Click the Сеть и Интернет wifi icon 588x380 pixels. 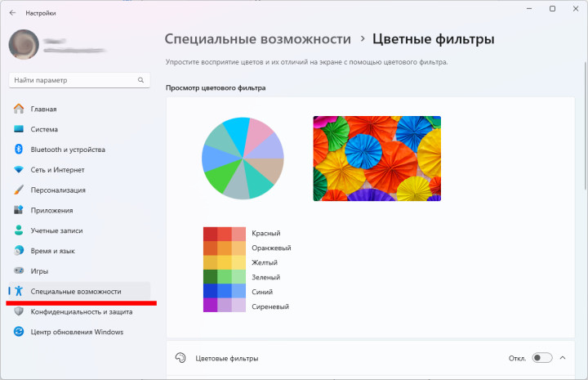point(19,170)
